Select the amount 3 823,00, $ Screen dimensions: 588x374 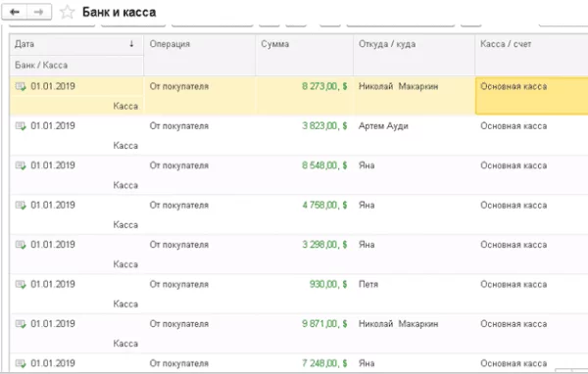pos(324,126)
